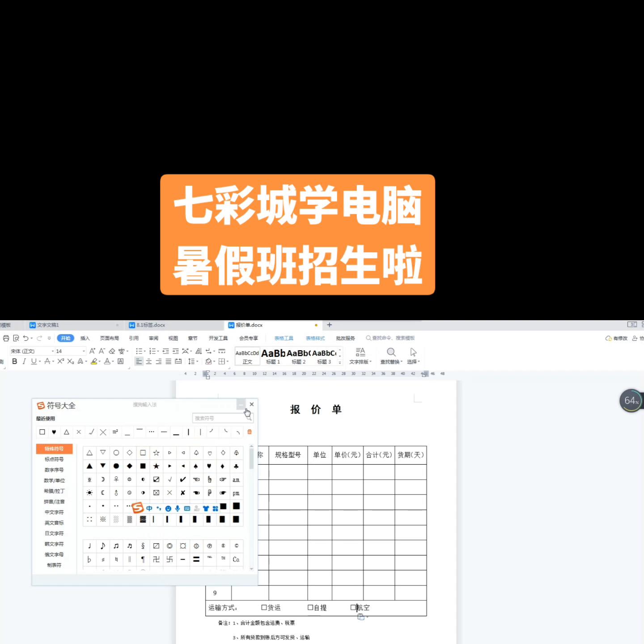Select the superscript formatting icon

pos(60,361)
